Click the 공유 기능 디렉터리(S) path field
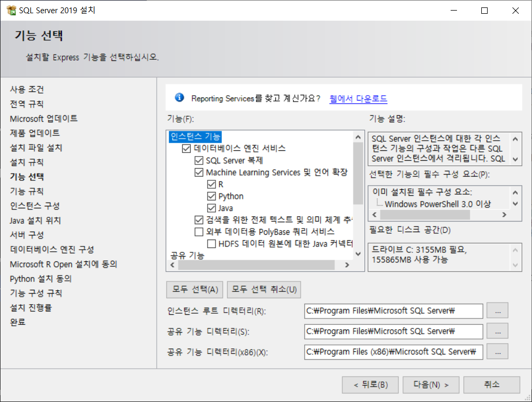 point(394,331)
